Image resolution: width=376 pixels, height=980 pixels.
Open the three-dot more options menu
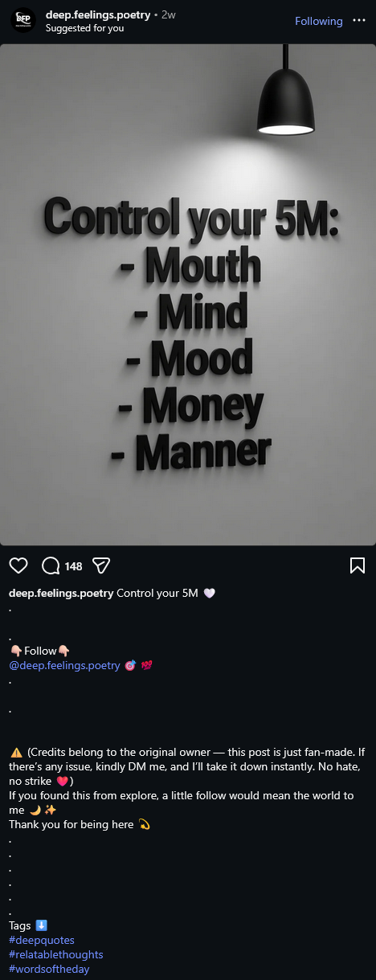[x=359, y=21]
